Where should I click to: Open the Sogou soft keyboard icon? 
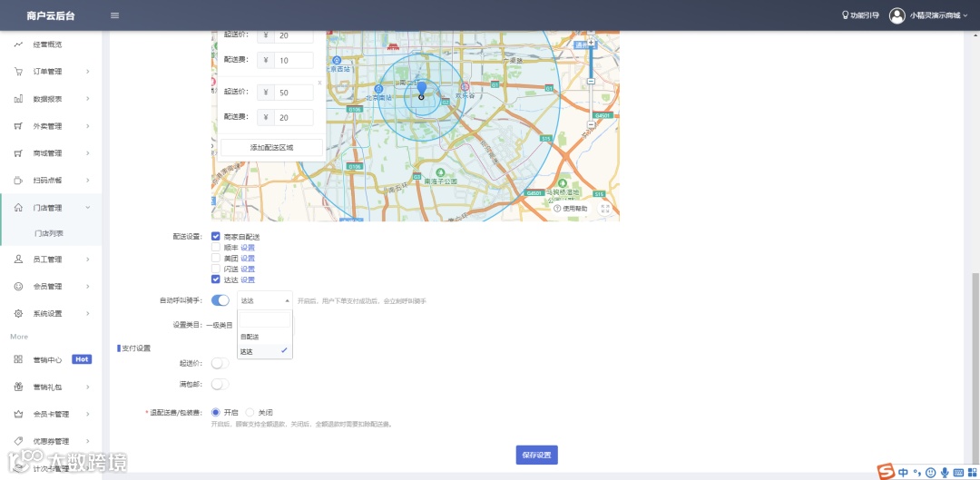(x=958, y=473)
